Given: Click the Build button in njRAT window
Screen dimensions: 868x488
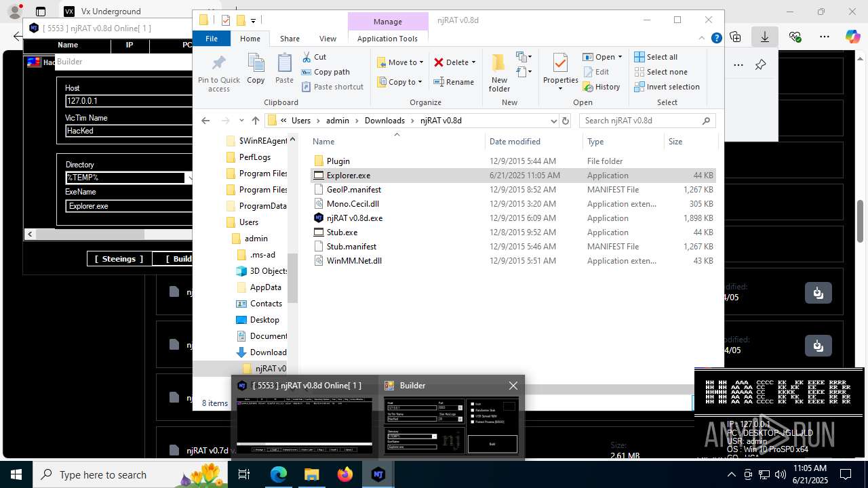Looking at the screenshot, I should [173, 259].
